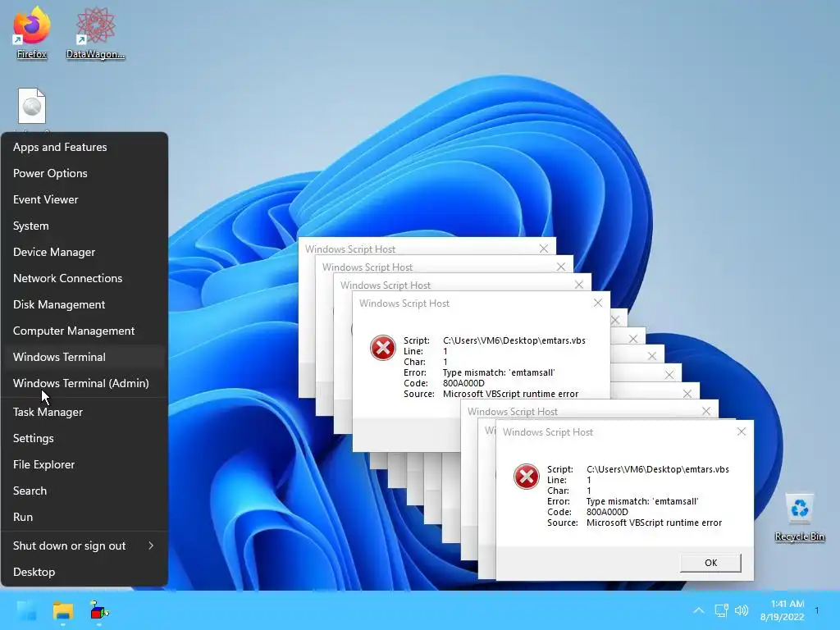Screen dimensions: 840x630
Task: Click the Windows Start button
Action: [x=27, y=610]
